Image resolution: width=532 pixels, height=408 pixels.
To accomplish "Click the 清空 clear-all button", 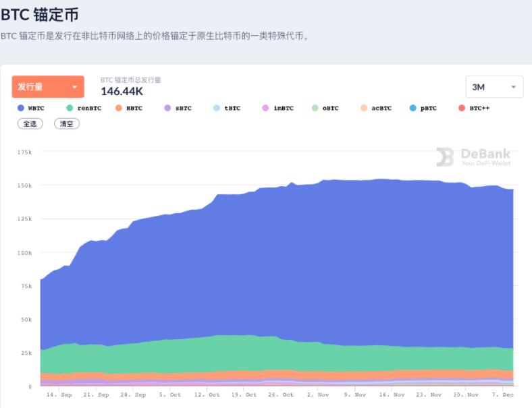I will pyautogui.click(x=67, y=123).
